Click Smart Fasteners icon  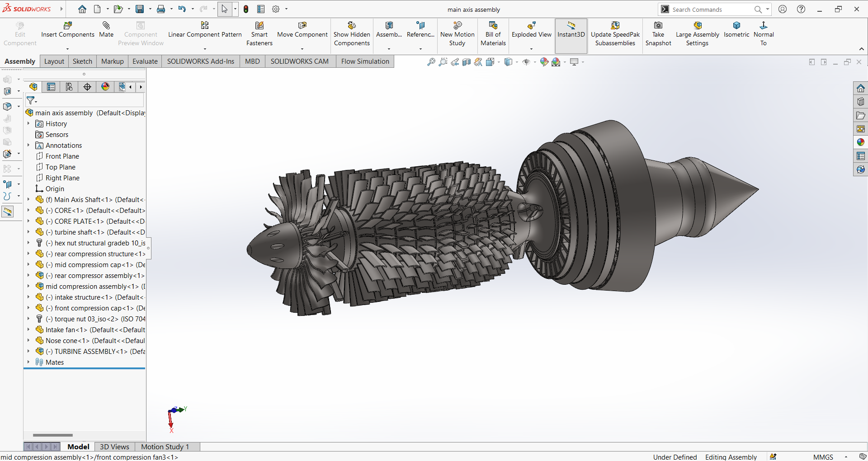pyautogui.click(x=259, y=25)
